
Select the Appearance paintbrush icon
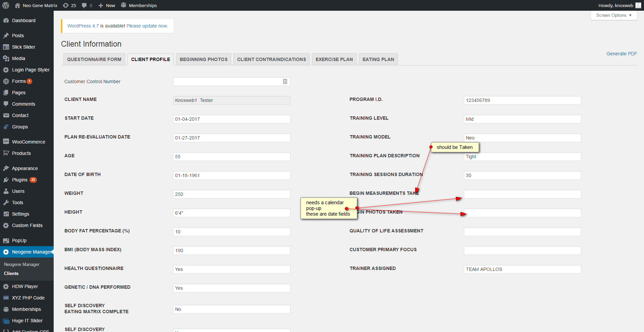(6, 168)
